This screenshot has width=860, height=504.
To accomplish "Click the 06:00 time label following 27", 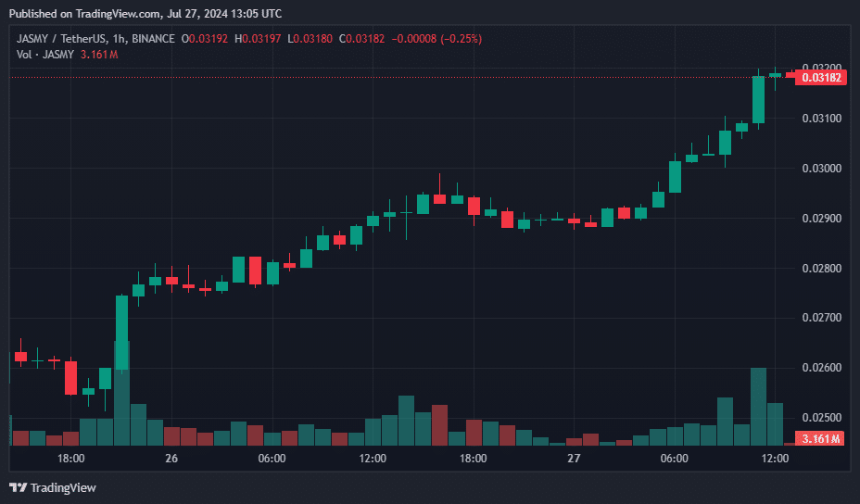I will point(674,459).
